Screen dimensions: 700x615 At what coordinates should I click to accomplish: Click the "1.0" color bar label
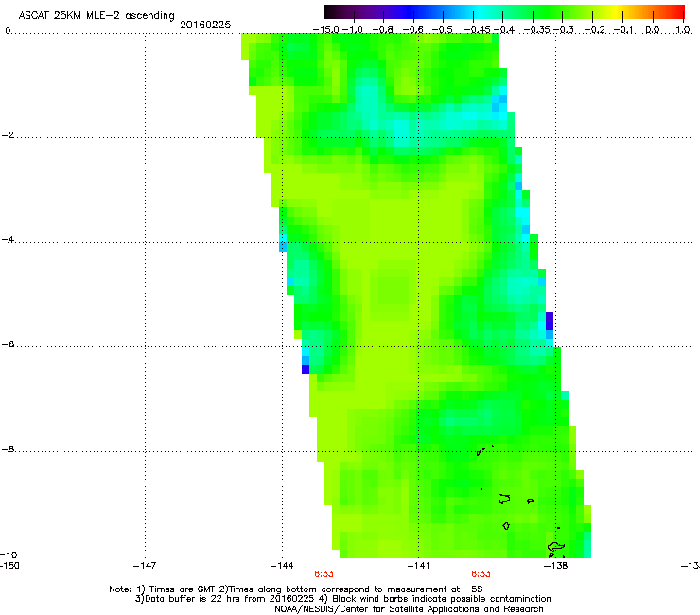[x=683, y=30]
